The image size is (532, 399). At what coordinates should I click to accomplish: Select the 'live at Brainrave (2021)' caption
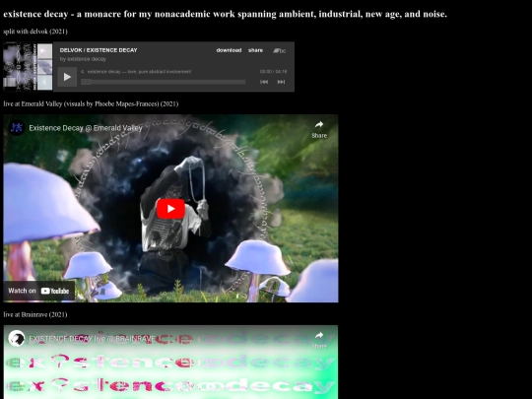(x=35, y=314)
